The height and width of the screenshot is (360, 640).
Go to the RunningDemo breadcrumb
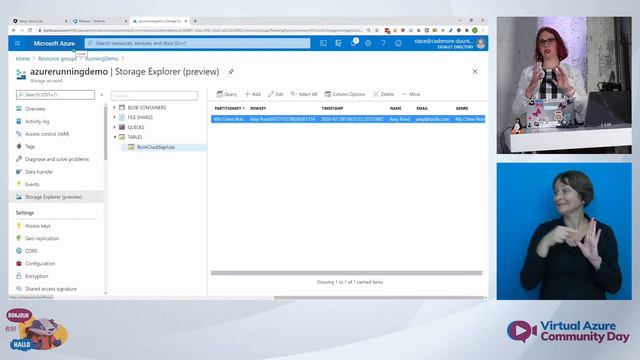(x=102, y=59)
